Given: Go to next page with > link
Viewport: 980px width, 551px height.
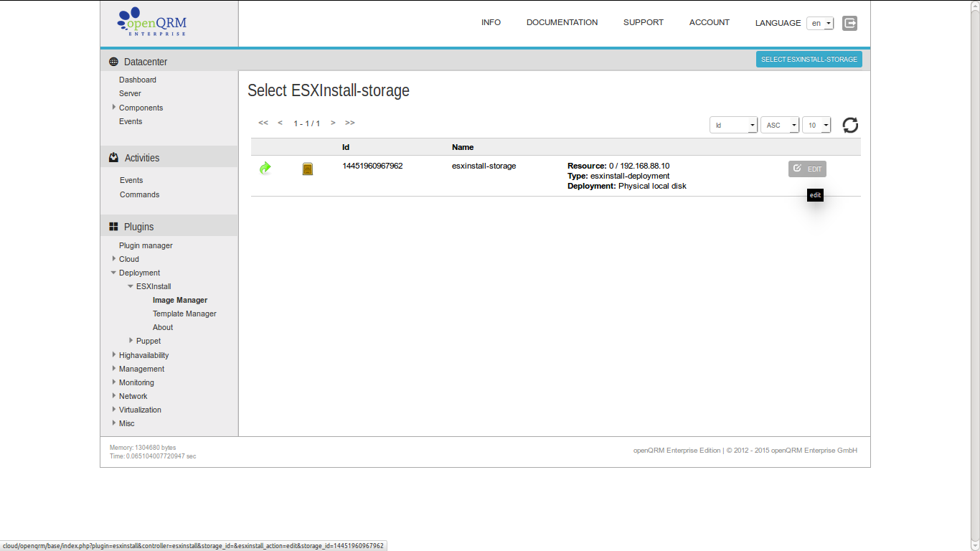Looking at the screenshot, I should (x=333, y=123).
